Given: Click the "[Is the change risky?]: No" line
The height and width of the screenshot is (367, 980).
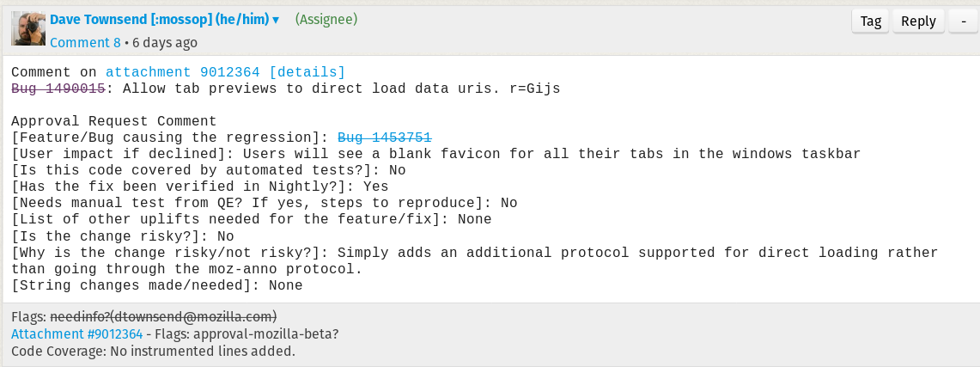Looking at the screenshot, I should point(122,235).
